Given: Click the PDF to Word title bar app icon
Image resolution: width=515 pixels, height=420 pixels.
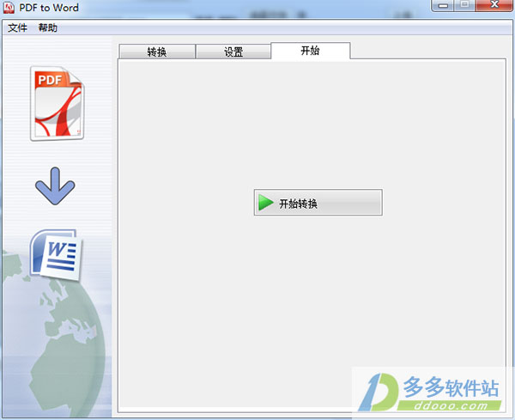Looking at the screenshot, I should pyautogui.click(x=9, y=7).
